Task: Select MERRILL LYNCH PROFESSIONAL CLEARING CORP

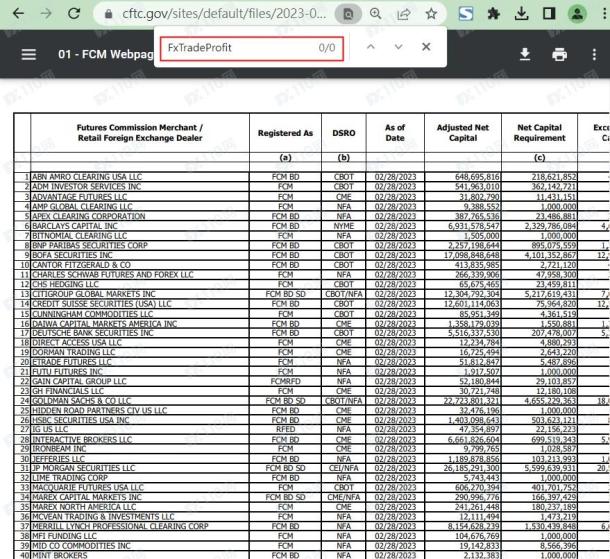Action: coord(120,526)
